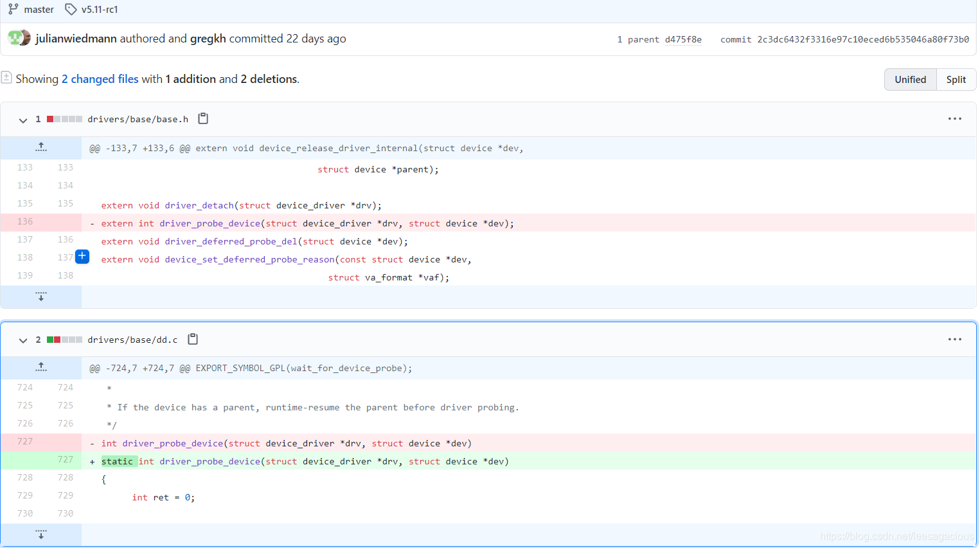Add a comment on line 137 with plus icon

82,256
